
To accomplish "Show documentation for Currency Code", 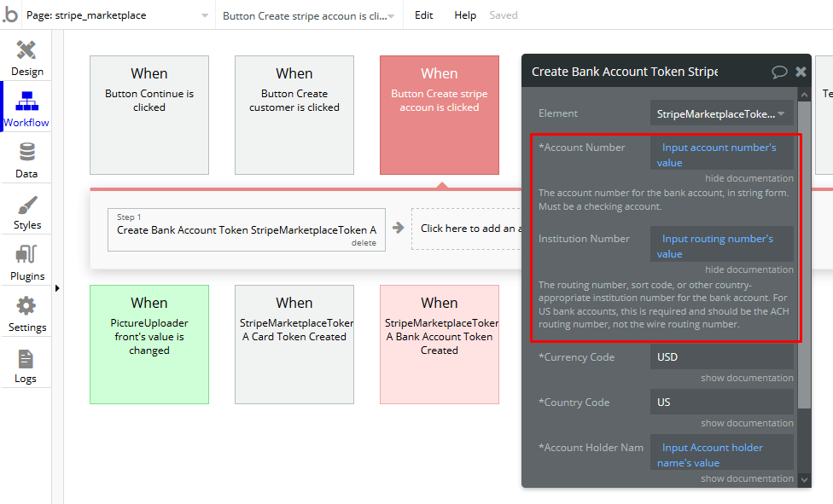I will pos(747,378).
